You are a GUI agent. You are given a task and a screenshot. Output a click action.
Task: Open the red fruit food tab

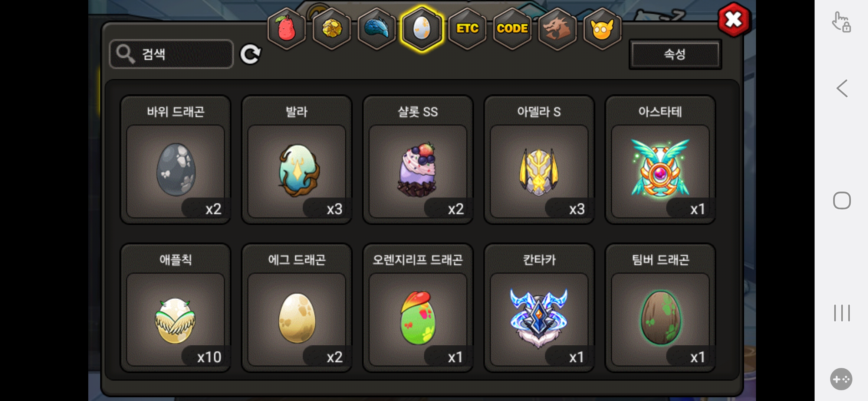[x=286, y=29]
